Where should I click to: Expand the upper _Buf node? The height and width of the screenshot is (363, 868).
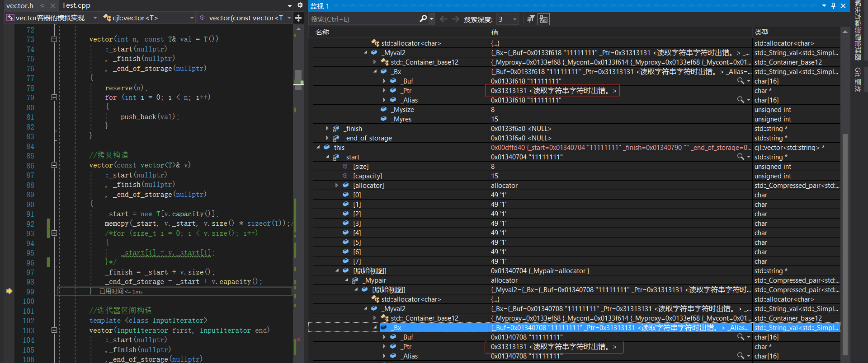(384, 81)
